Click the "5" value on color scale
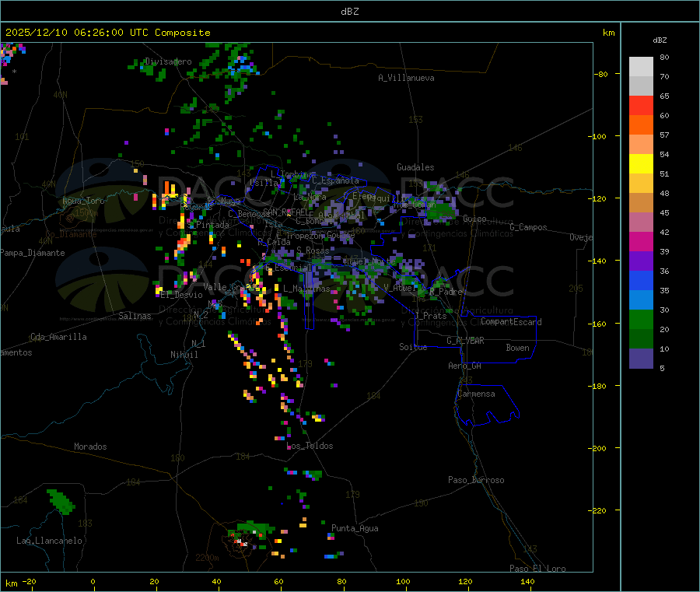The height and width of the screenshot is (592, 700). [x=662, y=368]
